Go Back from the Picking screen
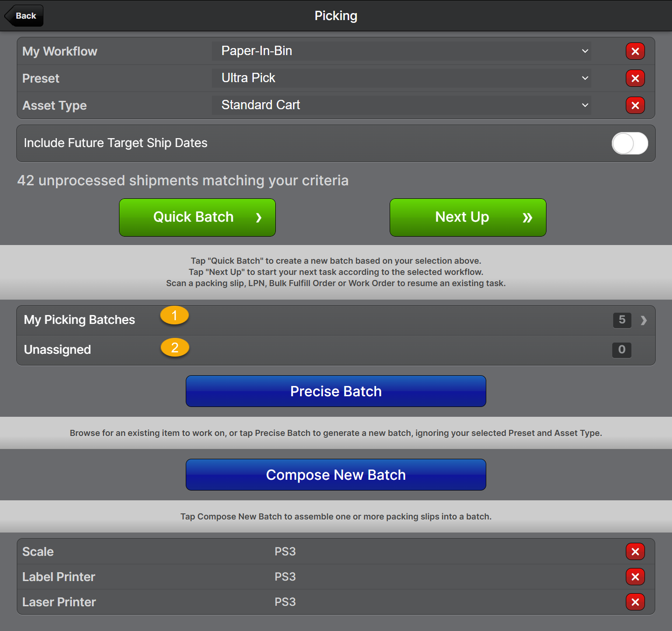672x631 pixels. 25,16
